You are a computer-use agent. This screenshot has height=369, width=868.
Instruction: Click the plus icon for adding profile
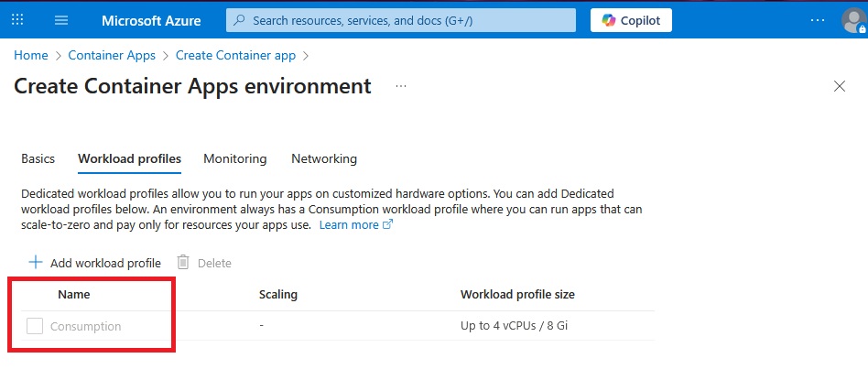click(x=36, y=262)
